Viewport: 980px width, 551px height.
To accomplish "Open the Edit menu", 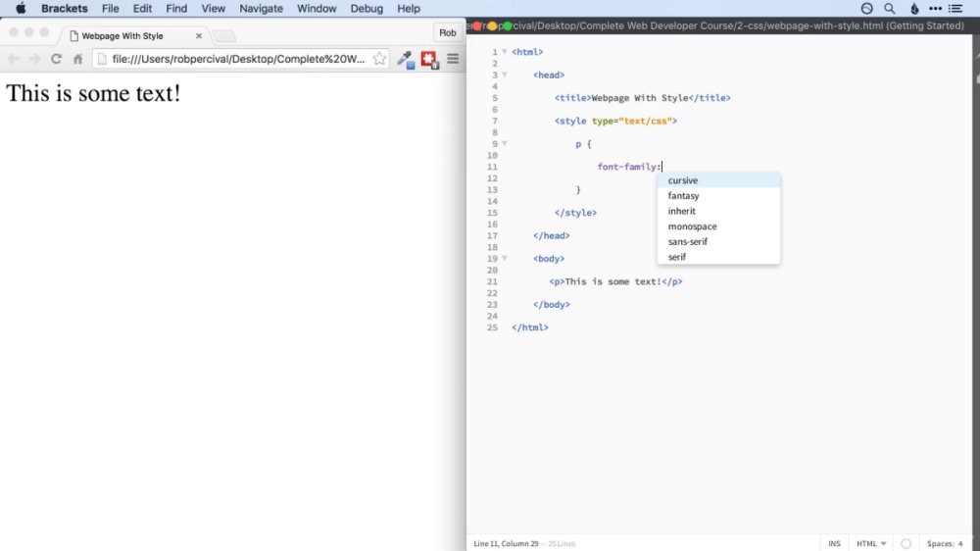I will coord(142,8).
